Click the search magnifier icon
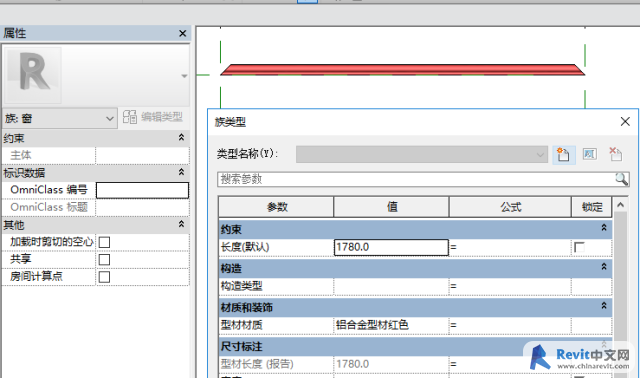This screenshot has width=640, height=378. (x=622, y=179)
